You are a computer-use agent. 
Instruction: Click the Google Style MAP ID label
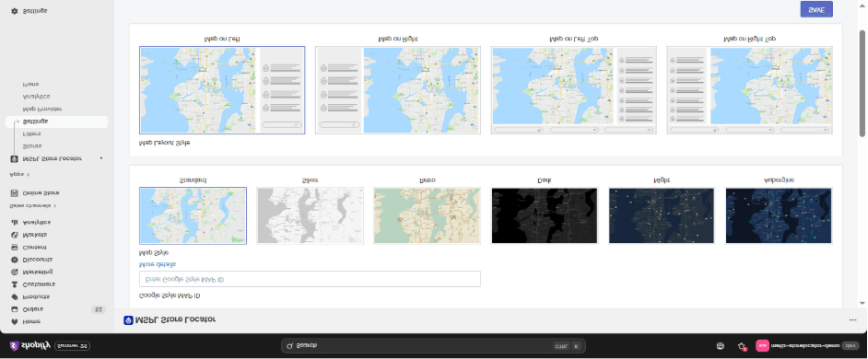pos(170,295)
